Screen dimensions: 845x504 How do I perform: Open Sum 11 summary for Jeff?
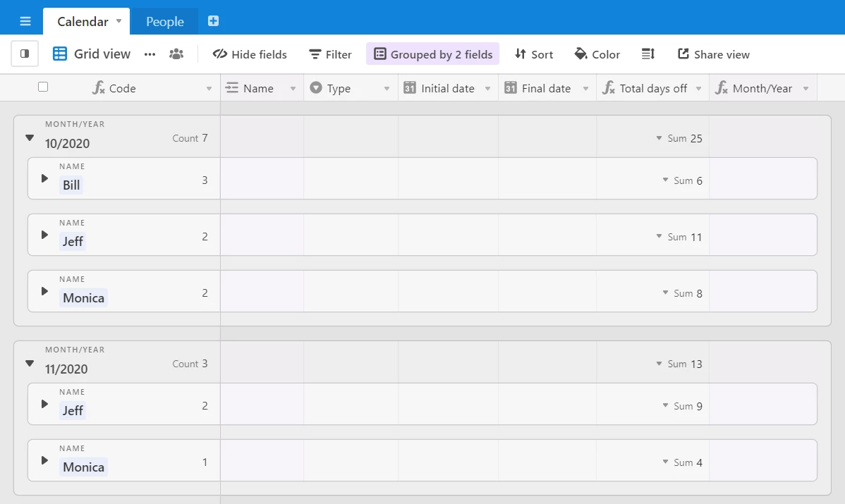click(679, 237)
